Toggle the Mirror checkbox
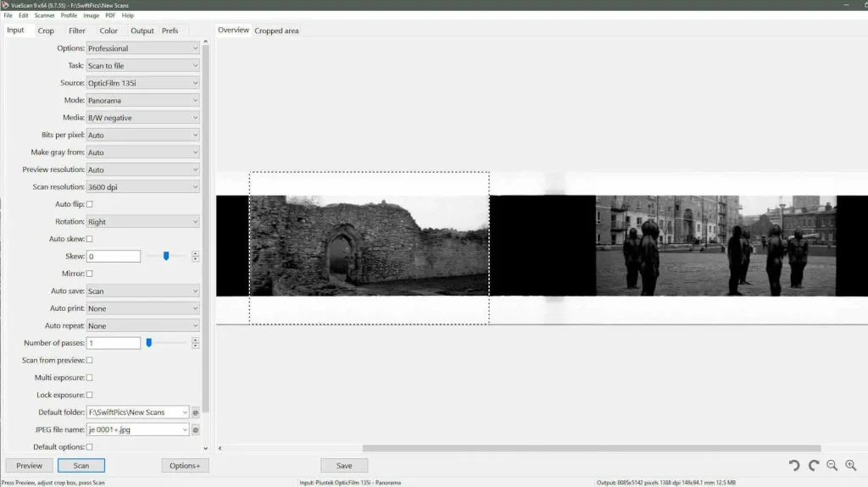 [x=89, y=274]
